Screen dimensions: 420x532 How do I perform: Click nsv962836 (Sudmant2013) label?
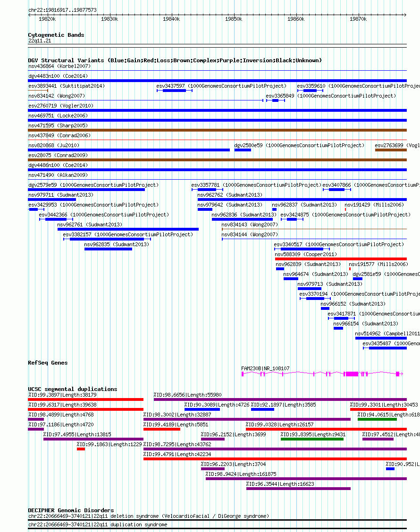coord(244,215)
